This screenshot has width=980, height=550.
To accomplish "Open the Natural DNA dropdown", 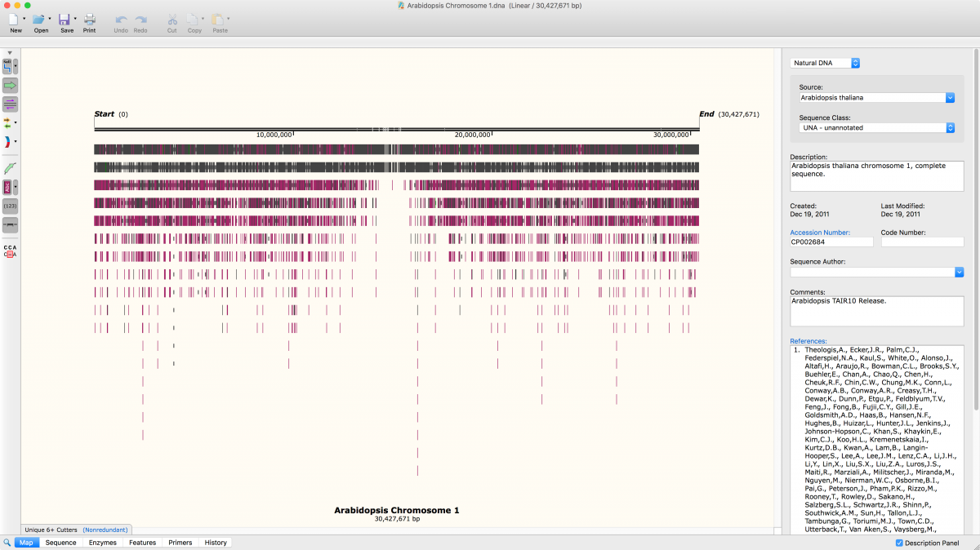I will point(825,63).
